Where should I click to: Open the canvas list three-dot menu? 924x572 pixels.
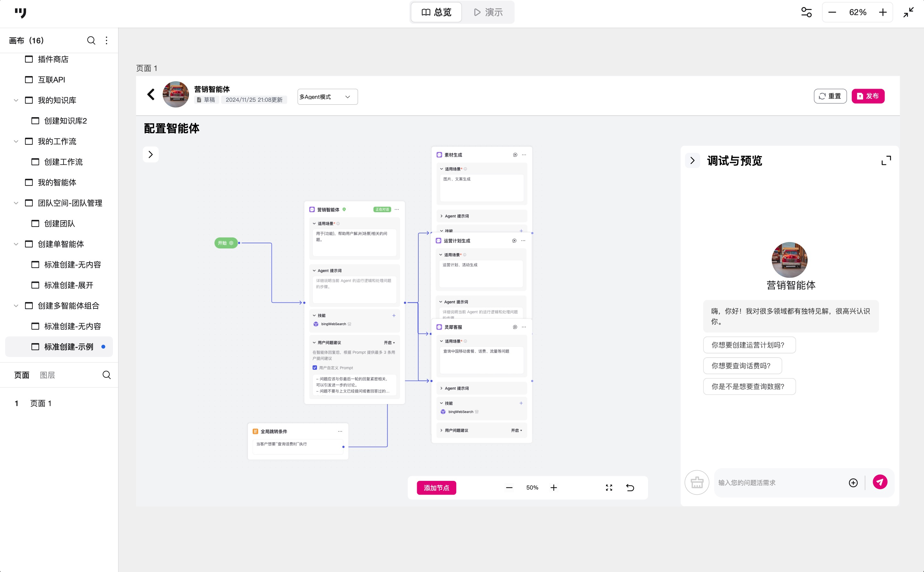(107, 40)
